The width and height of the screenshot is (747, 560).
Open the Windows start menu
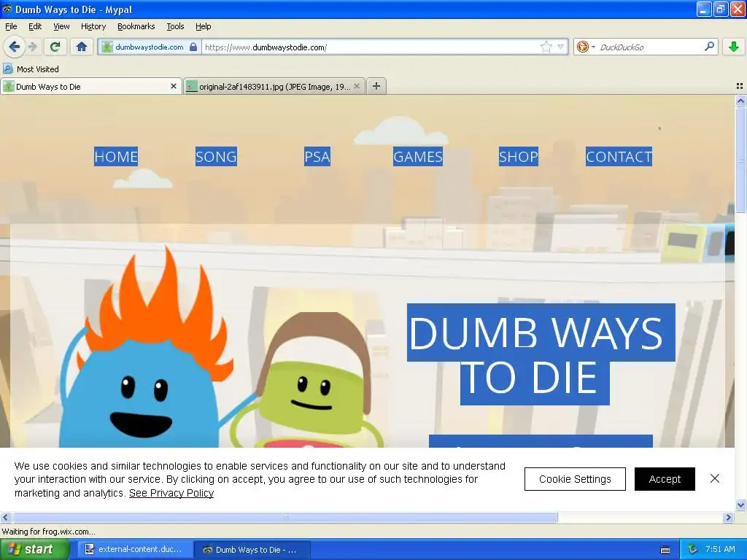pyautogui.click(x=34, y=549)
